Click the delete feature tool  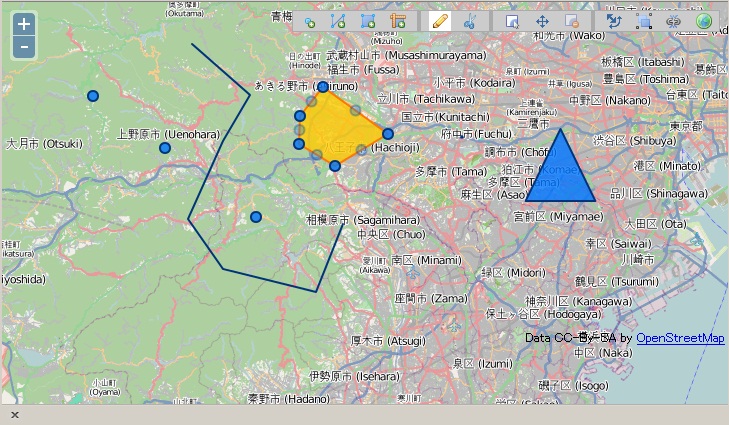click(x=571, y=21)
